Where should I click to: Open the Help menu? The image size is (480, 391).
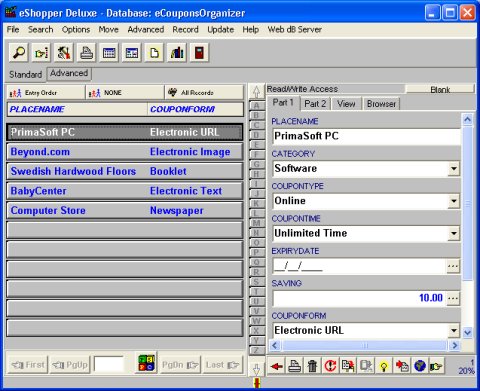point(250,30)
